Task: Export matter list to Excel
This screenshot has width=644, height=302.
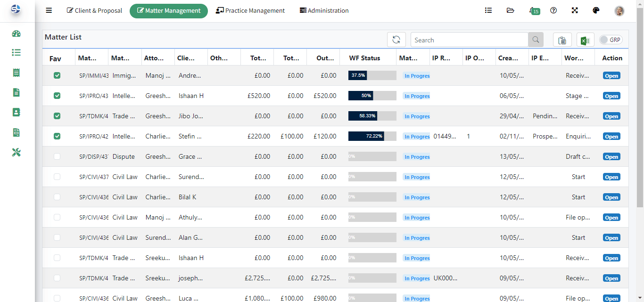Action: [585, 40]
